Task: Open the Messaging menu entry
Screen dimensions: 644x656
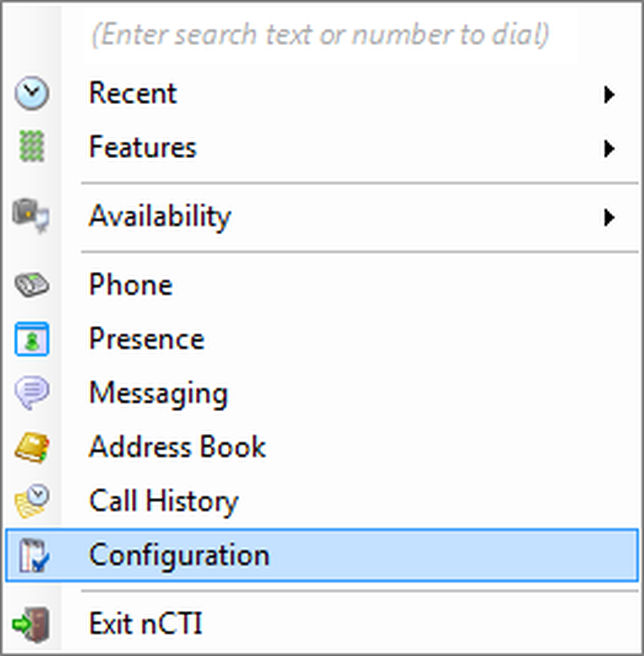Action: point(158,393)
